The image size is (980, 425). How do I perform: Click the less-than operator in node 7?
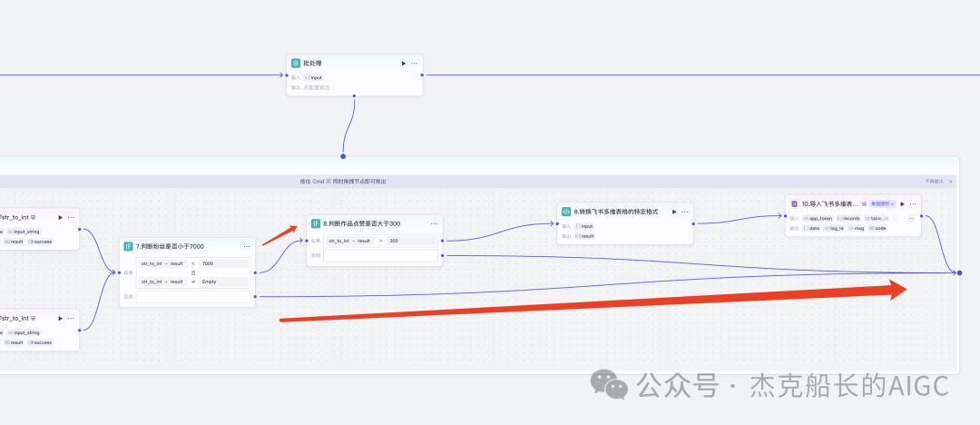pyautogui.click(x=193, y=263)
